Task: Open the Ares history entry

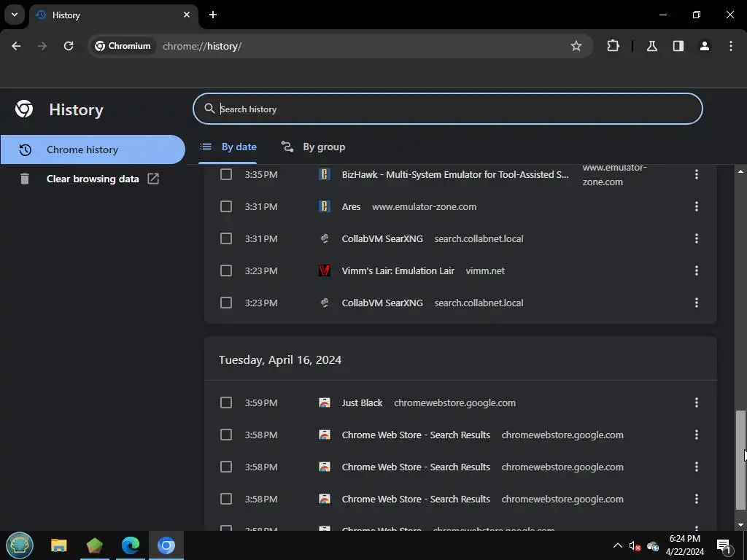Action: click(x=351, y=206)
